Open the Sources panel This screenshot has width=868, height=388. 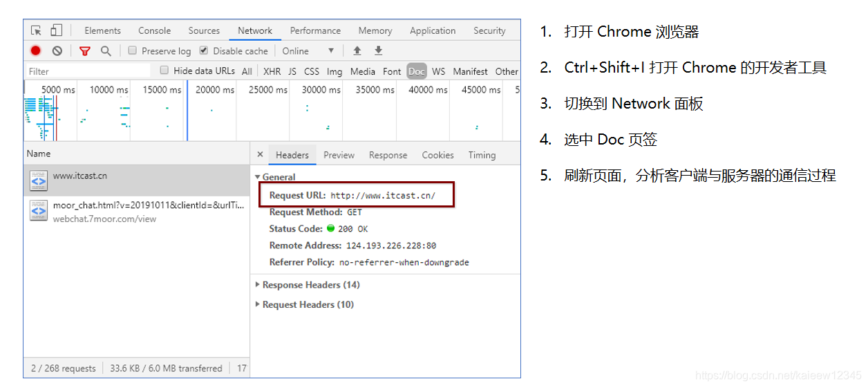pos(204,30)
